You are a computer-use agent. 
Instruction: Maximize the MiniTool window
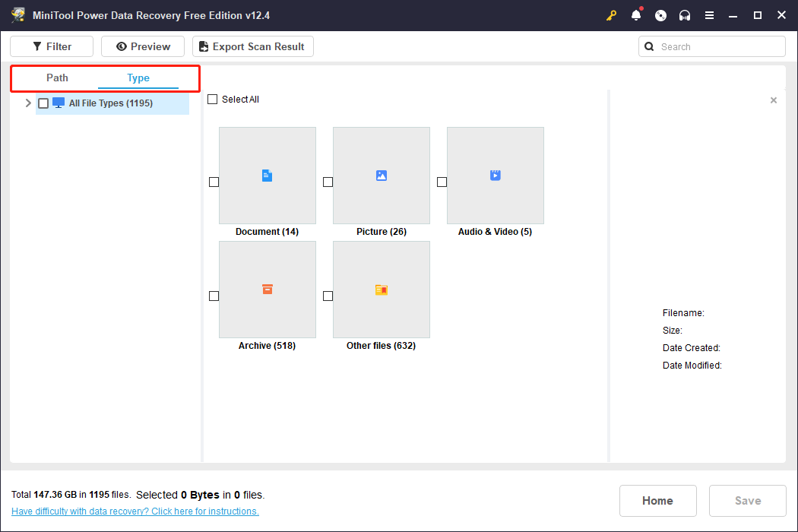pyautogui.click(x=757, y=15)
